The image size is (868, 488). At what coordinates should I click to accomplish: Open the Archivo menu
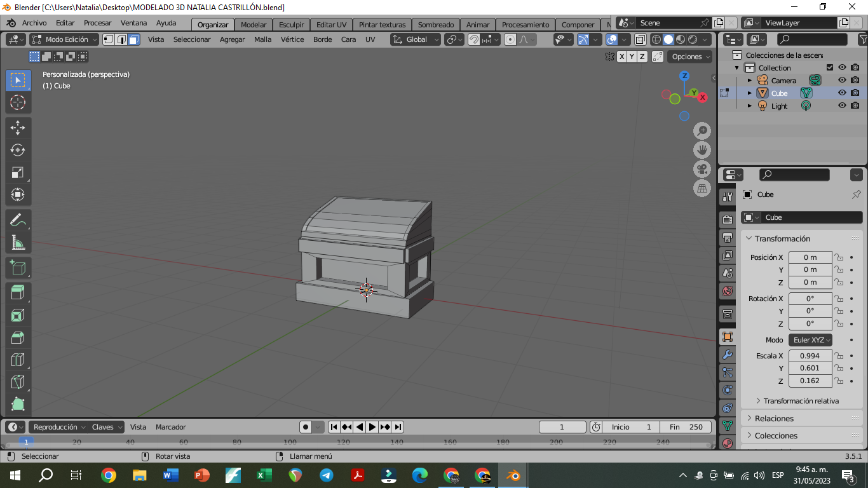(34, 23)
